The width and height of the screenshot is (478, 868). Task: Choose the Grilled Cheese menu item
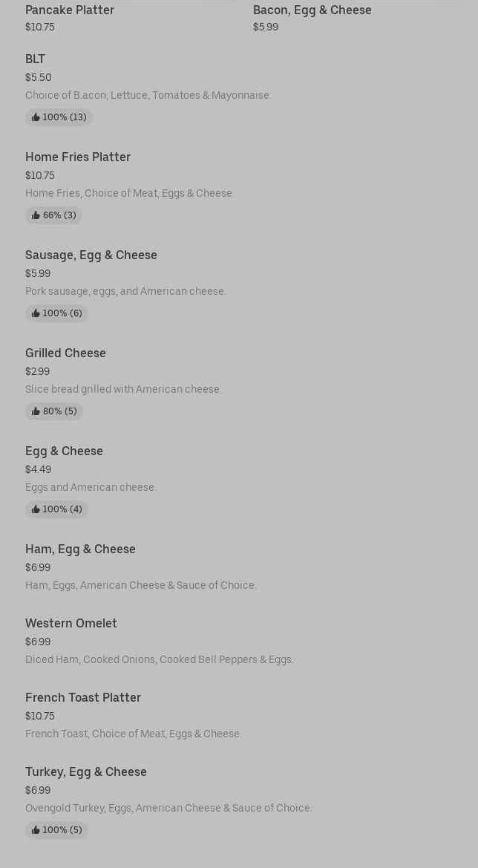[x=65, y=353]
